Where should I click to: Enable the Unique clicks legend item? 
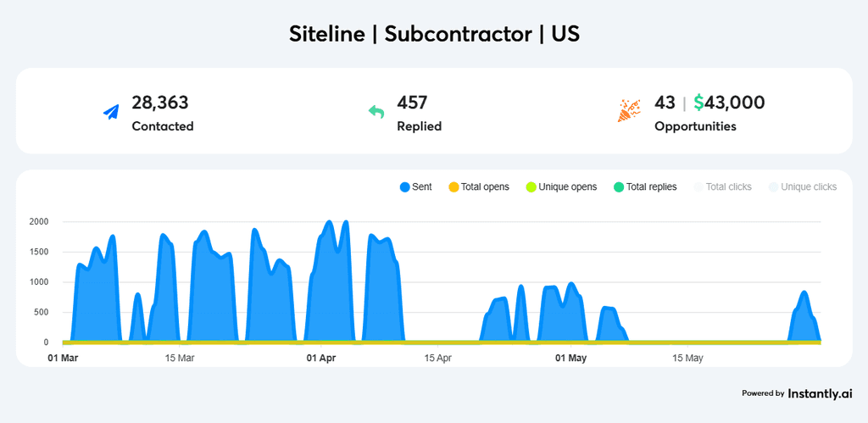[803, 187]
